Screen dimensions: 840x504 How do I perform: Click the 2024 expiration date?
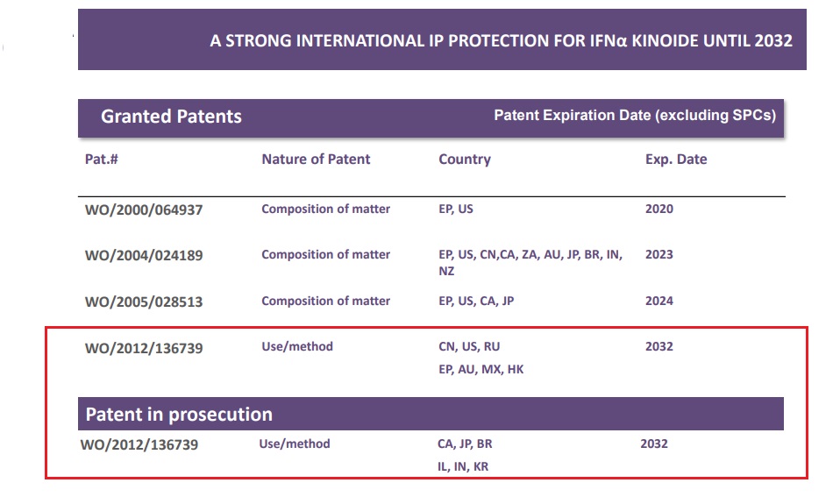click(658, 301)
